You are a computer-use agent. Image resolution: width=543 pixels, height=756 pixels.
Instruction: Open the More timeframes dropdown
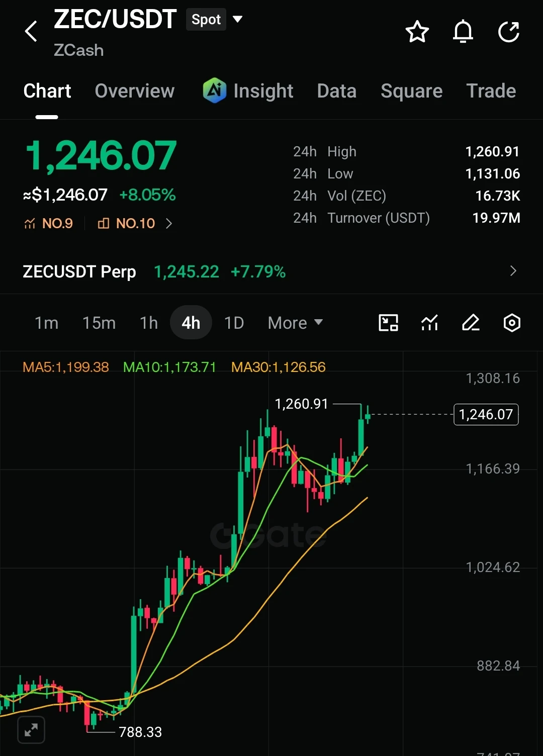(295, 323)
